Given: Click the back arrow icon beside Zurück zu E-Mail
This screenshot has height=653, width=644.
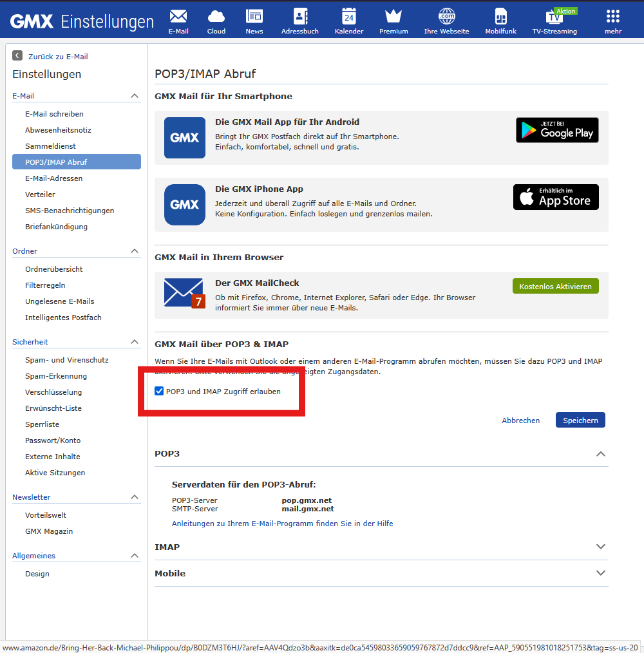Looking at the screenshot, I should pyautogui.click(x=17, y=55).
